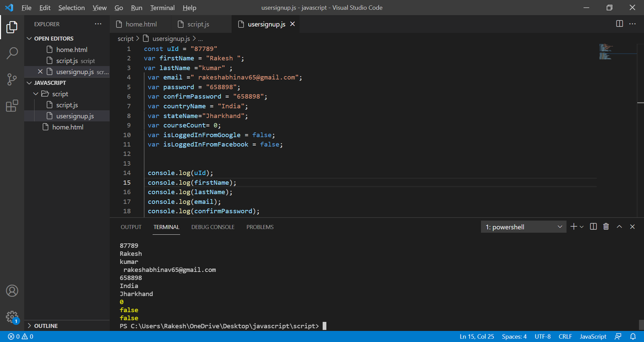
Task: Open the terminal selector 1: powershell
Action: (x=524, y=227)
